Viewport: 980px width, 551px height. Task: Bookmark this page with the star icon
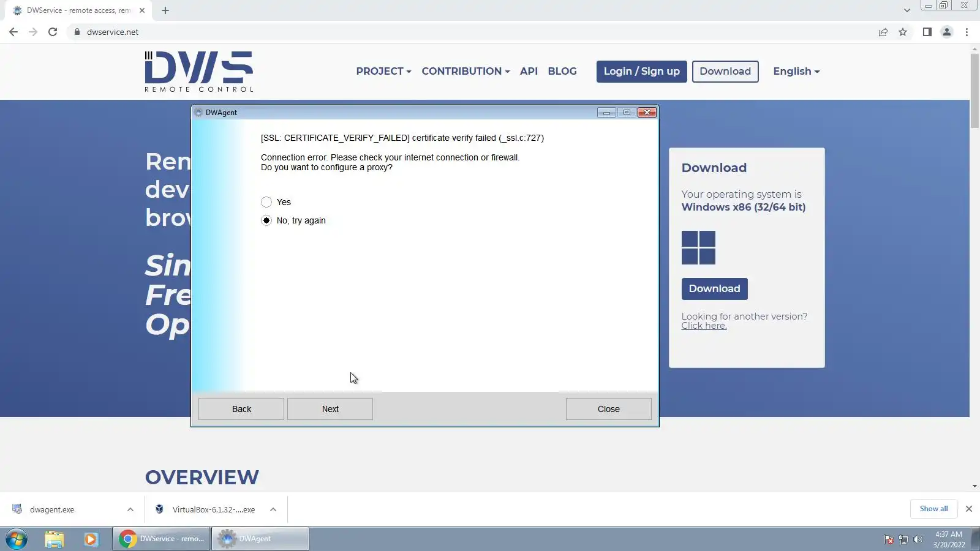(x=903, y=32)
